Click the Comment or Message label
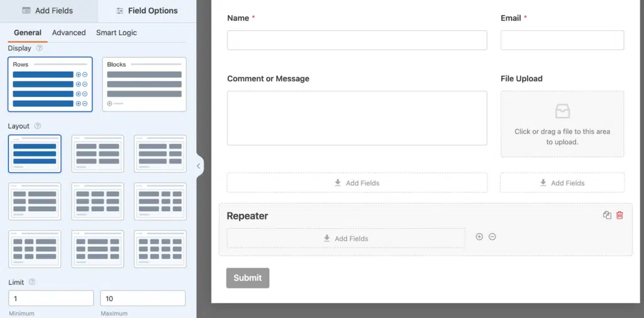This screenshot has height=318, width=644. point(268,79)
